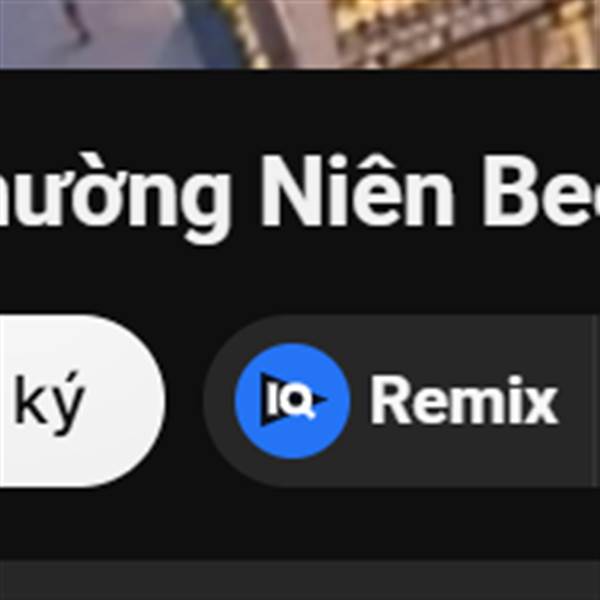This screenshot has width=600, height=600.
Task: Subscribe using the rounded white 'ký' pill
Action: click(x=82, y=401)
